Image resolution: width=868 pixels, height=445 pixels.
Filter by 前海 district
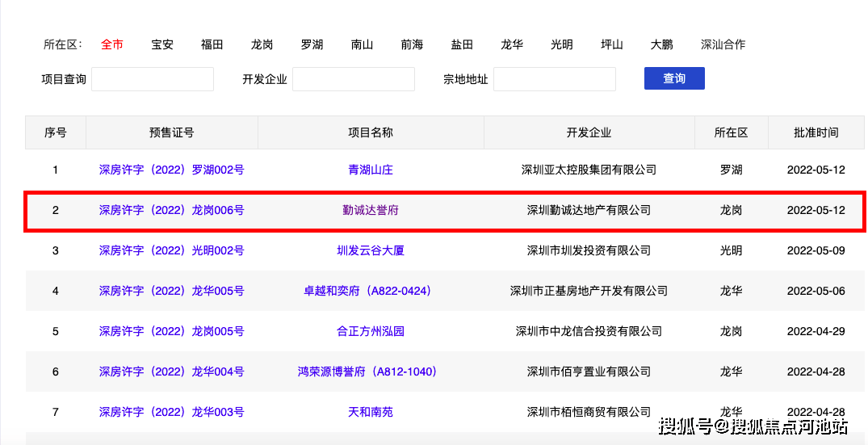(x=412, y=44)
